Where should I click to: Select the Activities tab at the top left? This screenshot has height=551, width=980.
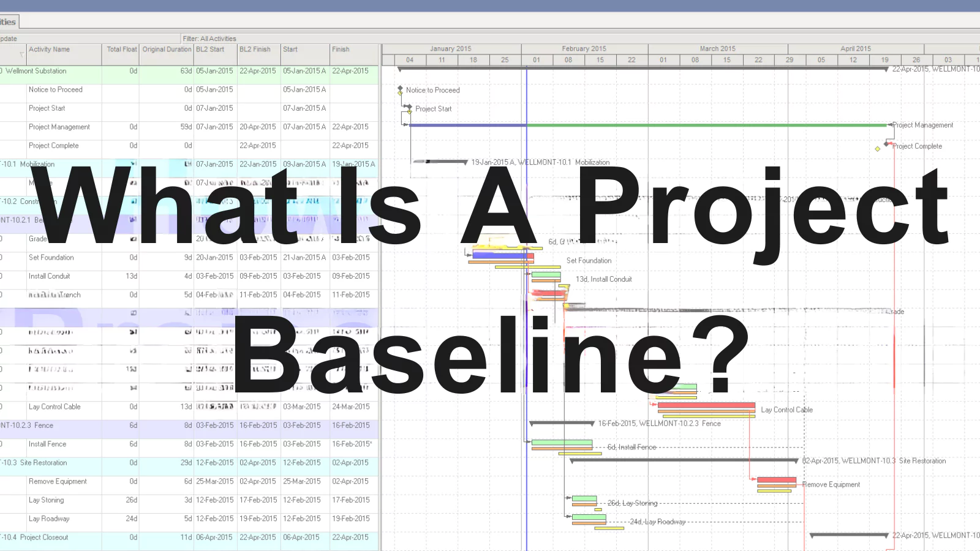[9, 22]
